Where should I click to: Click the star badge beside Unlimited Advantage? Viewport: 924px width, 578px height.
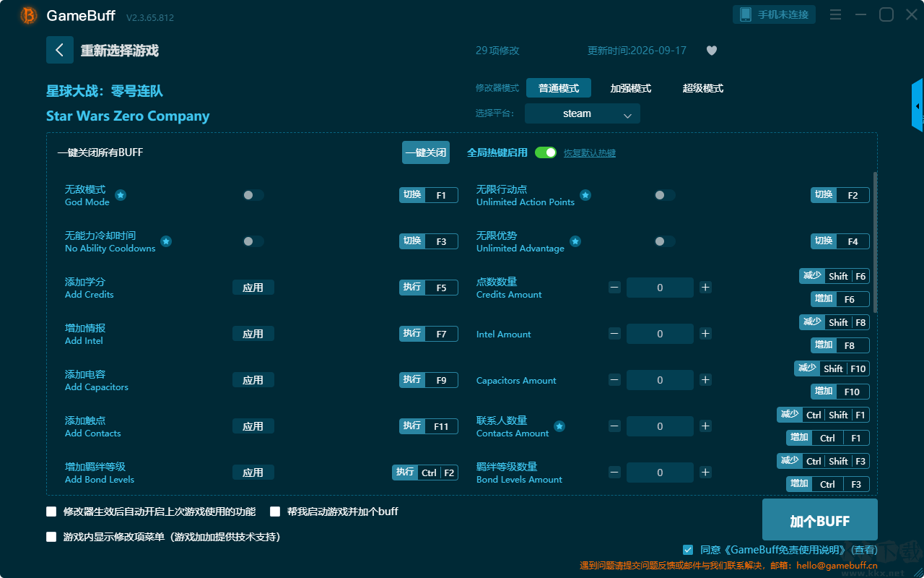coord(575,241)
